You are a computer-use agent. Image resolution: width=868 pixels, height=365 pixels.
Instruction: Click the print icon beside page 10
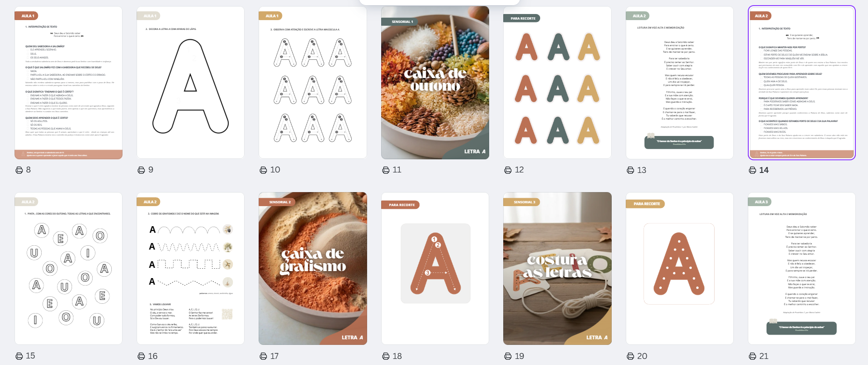pyautogui.click(x=263, y=170)
